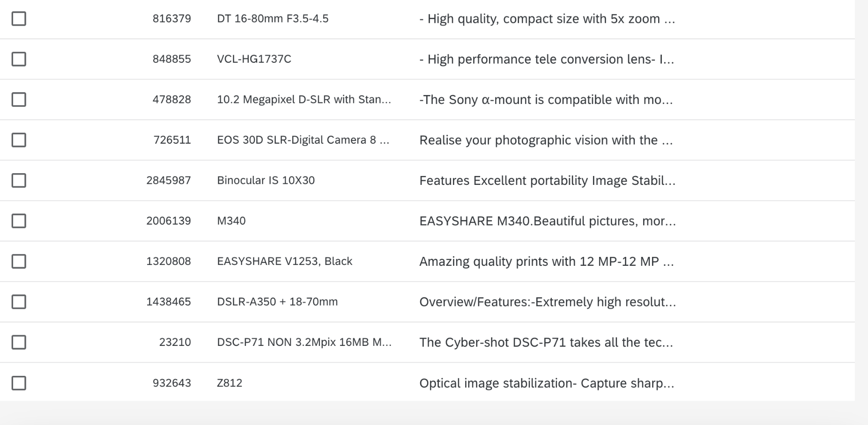Enable checkbox for EOS 30D SLR-Digital Camera
The height and width of the screenshot is (425, 868).
(x=18, y=139)
